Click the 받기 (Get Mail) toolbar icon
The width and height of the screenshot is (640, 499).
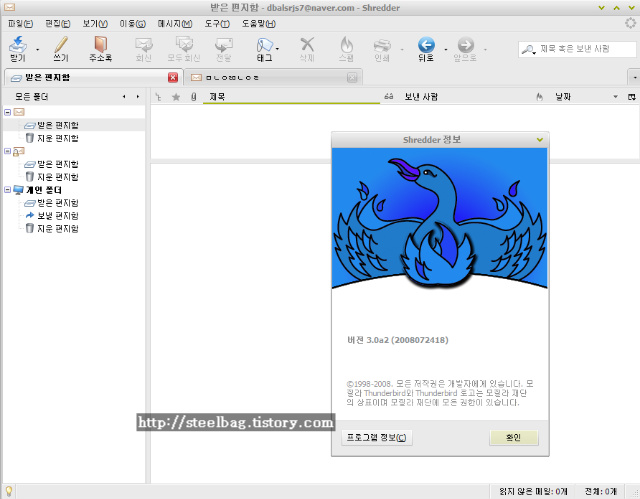(x=18, y=45)
